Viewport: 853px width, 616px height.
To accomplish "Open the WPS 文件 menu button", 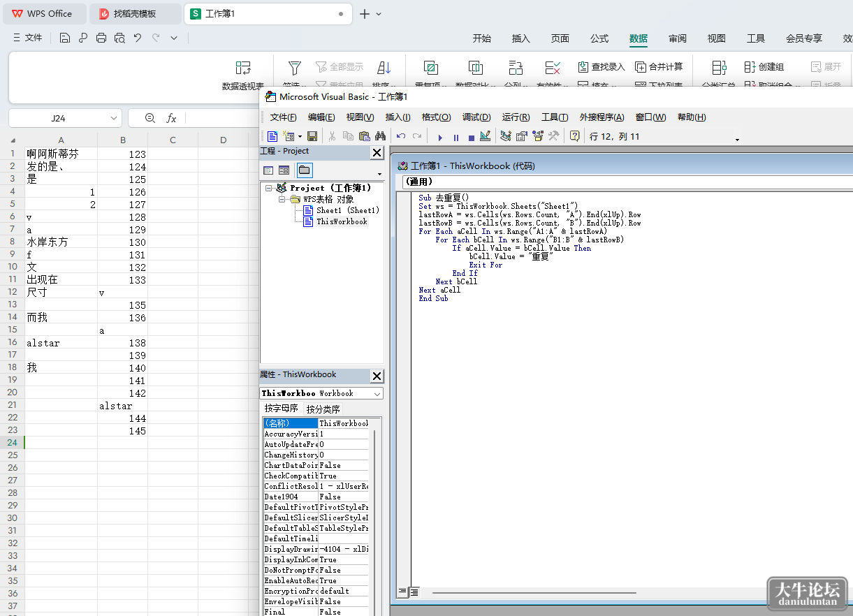I will (x=27, y=38).
